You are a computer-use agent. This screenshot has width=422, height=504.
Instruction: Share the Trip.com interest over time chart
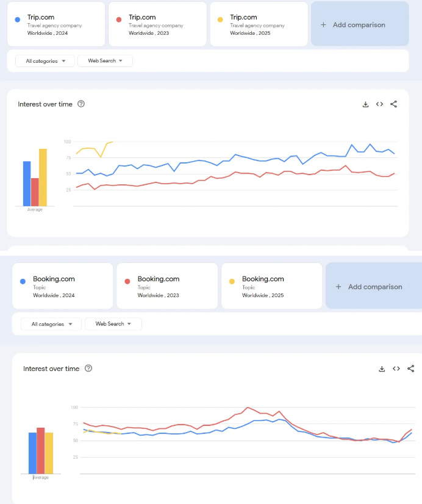(393, 104)
